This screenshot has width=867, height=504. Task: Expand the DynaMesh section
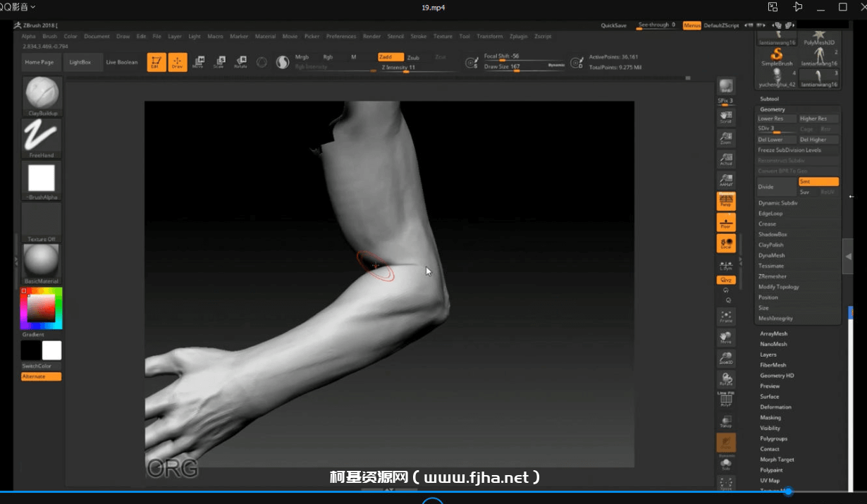tap(771, 255)
